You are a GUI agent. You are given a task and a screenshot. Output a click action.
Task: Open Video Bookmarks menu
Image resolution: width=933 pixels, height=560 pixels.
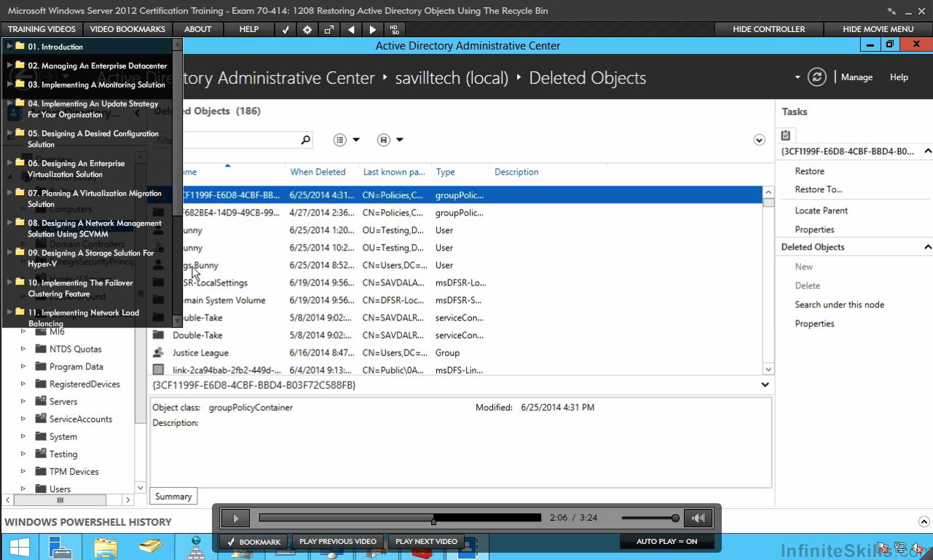click(127, 29)
